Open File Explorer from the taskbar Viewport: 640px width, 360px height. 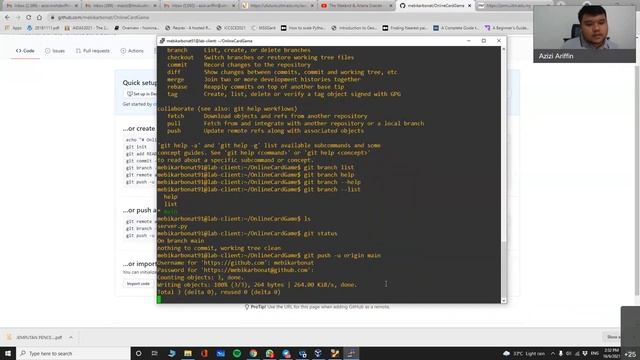pos(188,353)
